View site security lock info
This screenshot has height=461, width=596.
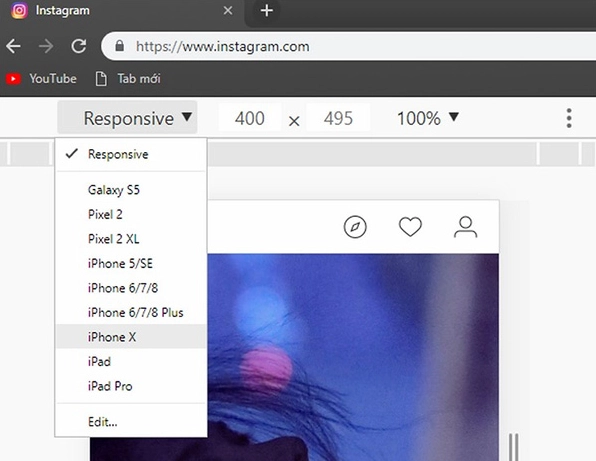click(119, 46)
